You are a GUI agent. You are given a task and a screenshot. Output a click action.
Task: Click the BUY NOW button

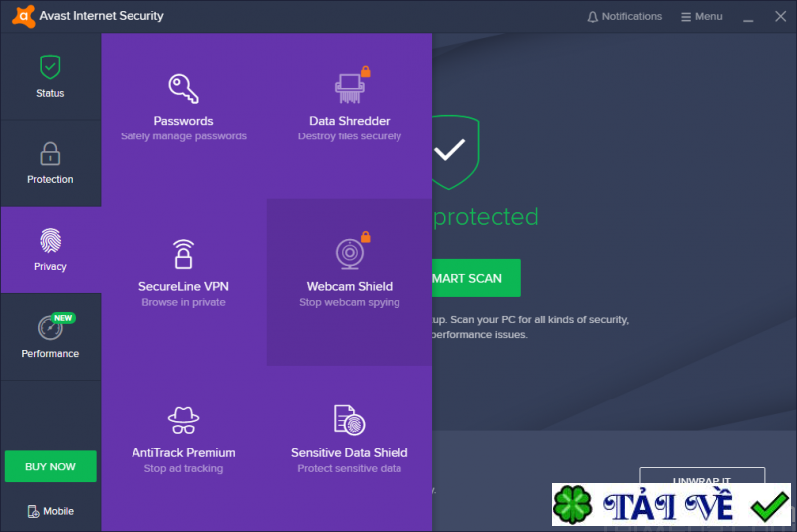(x=51, y=466)
